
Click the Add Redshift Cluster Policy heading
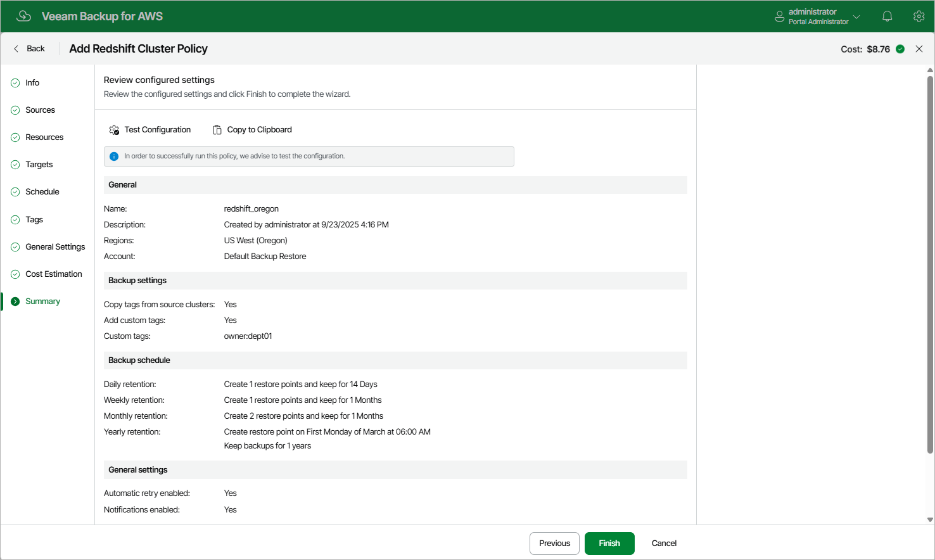139,49
